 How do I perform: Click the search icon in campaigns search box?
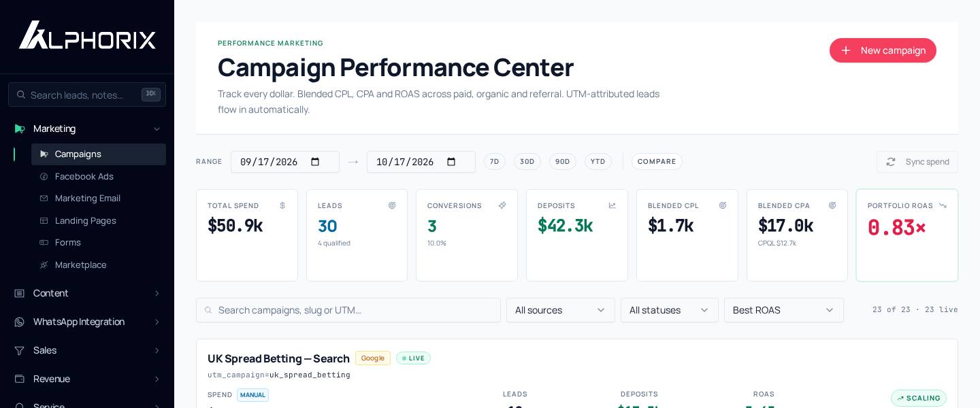click(208, 310)
